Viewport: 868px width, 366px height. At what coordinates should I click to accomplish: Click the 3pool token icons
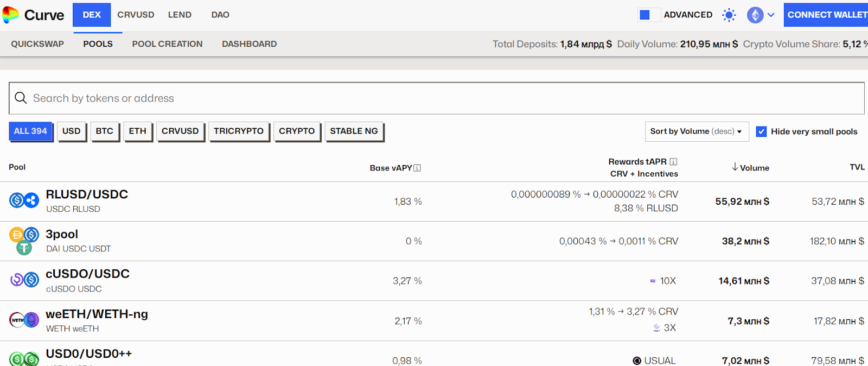pyautogui.click(x=24, y=241)
